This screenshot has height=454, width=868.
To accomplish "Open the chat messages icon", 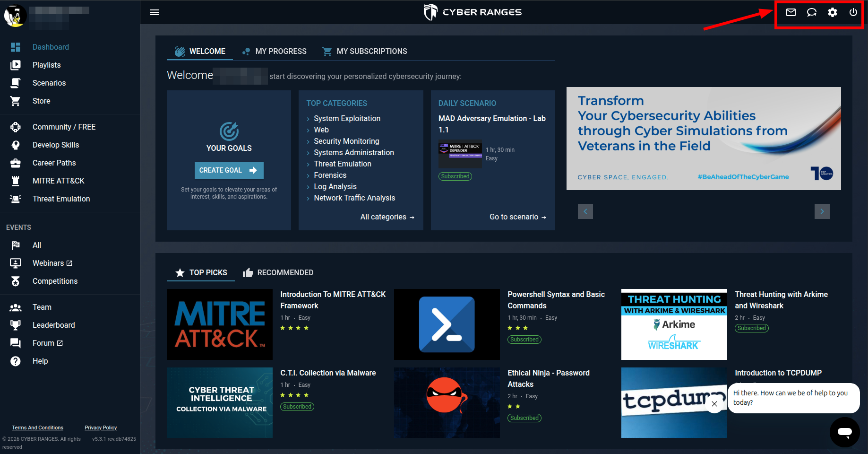I will 812,12.
